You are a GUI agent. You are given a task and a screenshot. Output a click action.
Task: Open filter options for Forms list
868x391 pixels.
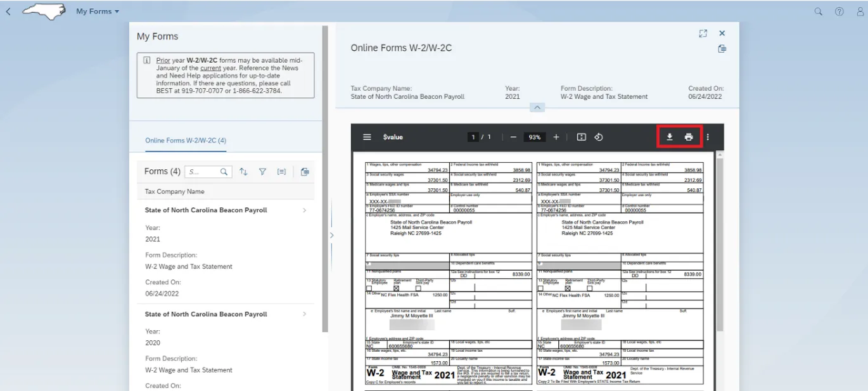pos(262,172)
